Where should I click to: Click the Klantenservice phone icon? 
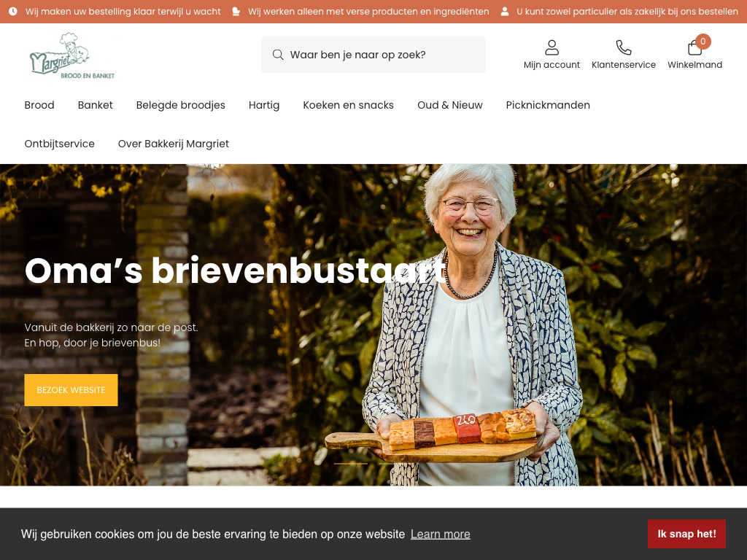[x=623, y=47]
